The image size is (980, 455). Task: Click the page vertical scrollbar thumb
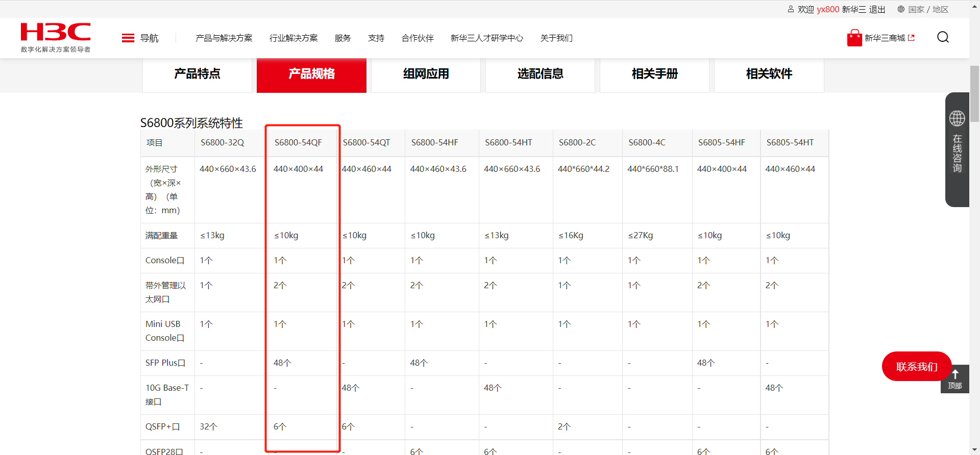click(975, 94)
